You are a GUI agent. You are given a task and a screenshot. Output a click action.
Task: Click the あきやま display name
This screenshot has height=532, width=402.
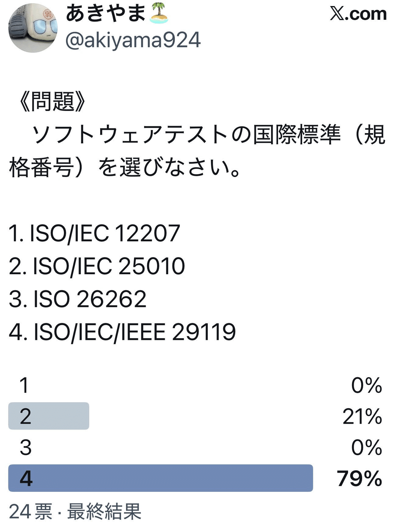(106, 14)
